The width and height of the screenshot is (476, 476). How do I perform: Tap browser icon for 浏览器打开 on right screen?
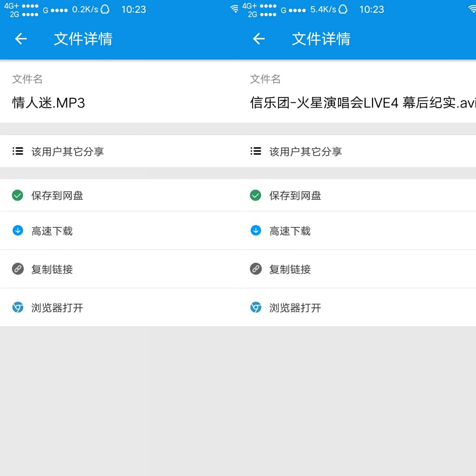point(256,307)
